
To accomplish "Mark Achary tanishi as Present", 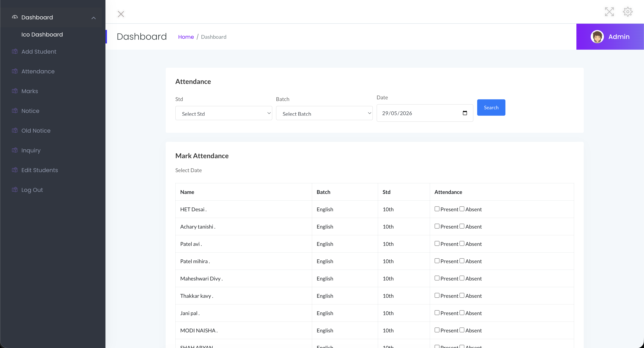I will click(x=437, y=226).
